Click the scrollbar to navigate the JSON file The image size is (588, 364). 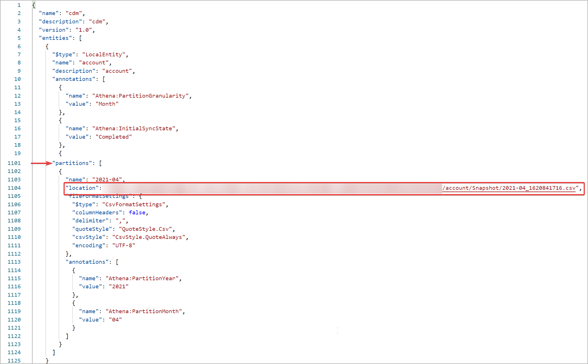[586, 182]
